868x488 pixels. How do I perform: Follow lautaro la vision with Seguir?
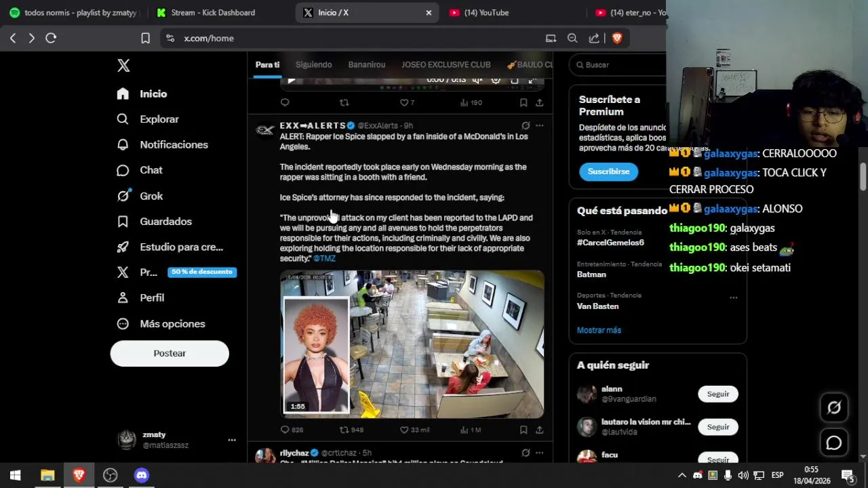coord(718,427)
